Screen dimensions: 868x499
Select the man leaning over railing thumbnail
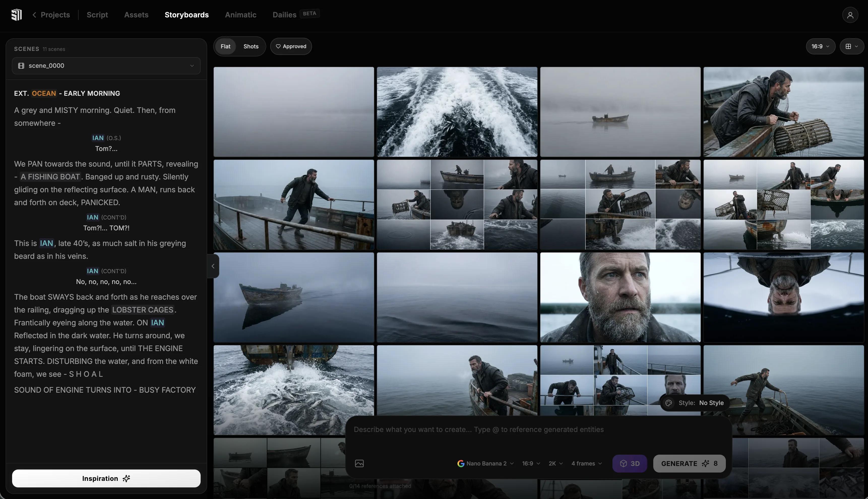[x=457, y=380]
